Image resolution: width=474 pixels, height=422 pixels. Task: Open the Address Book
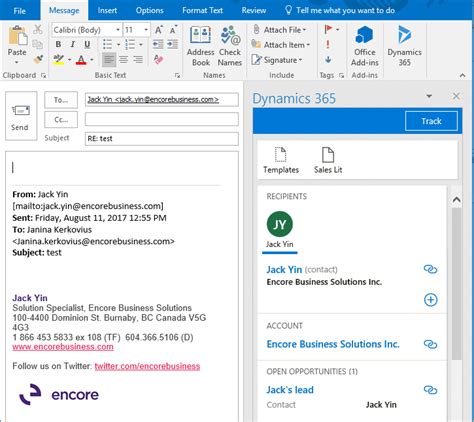coord(200,46)
